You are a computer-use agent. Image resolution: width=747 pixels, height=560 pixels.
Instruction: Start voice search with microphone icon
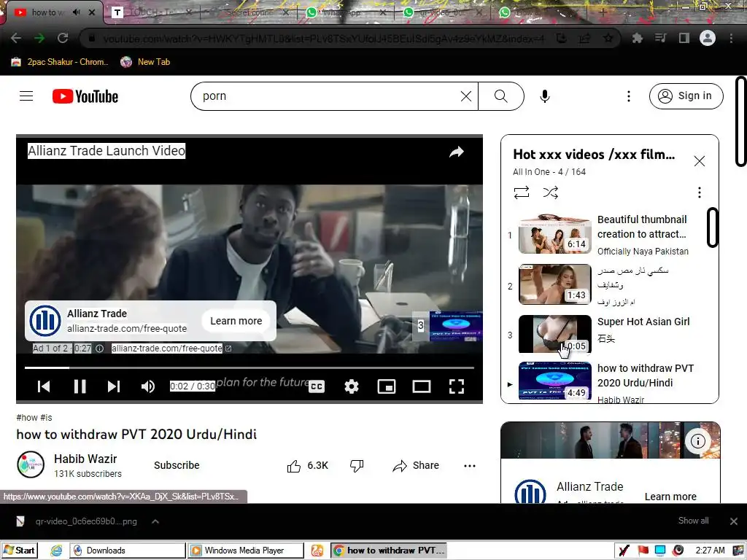click(544, 96)
